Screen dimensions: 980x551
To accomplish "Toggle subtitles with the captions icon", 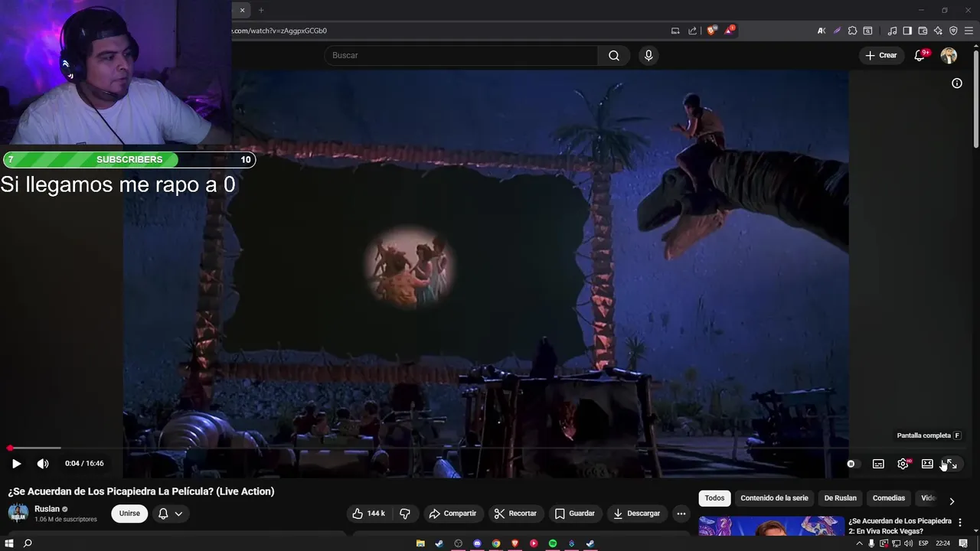I will click(x=878, y=464).
